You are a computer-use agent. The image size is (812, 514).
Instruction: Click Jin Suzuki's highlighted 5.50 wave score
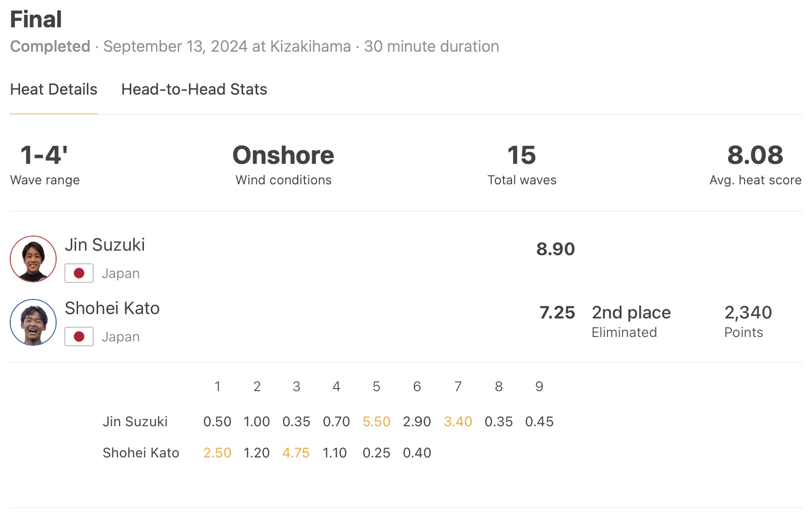(376, 421)
